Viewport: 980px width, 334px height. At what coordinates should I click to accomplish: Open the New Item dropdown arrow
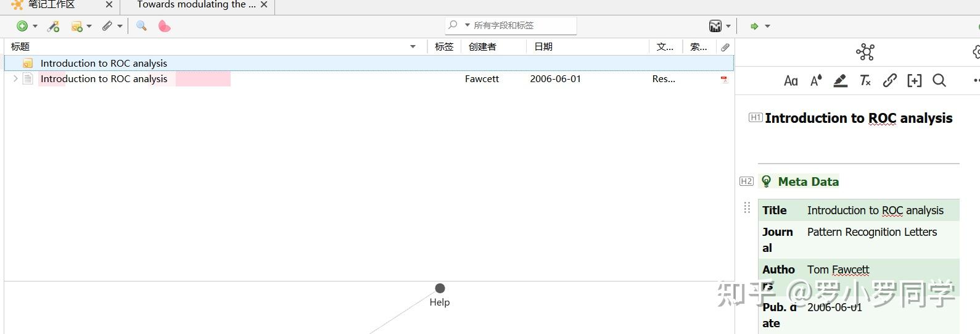click(x=35, y=26)
